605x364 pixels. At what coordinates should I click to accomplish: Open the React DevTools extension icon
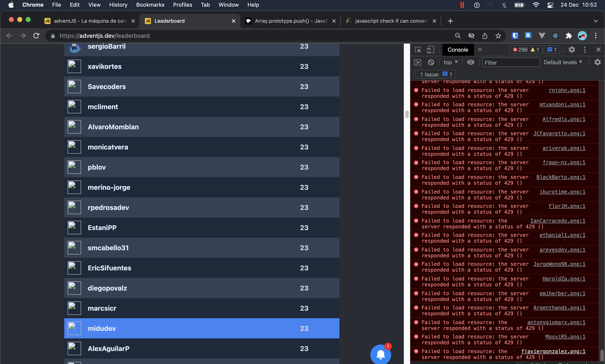click(x=555, y=36)
